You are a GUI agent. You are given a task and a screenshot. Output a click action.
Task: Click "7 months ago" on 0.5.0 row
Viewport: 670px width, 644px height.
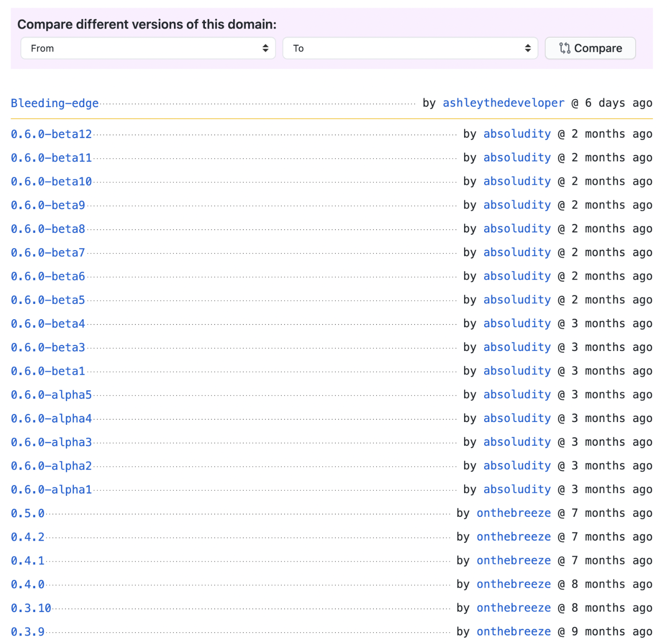(612, 513)
